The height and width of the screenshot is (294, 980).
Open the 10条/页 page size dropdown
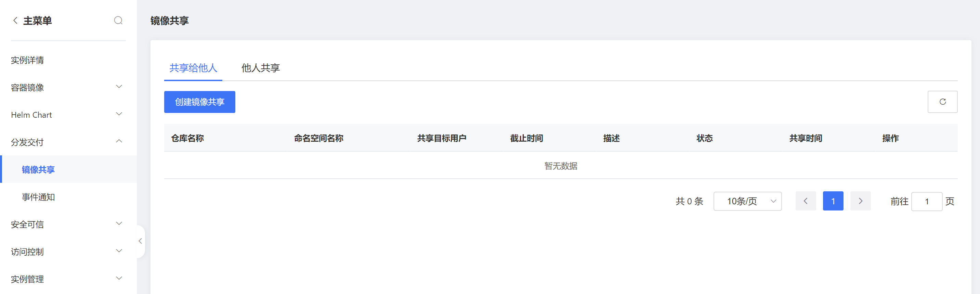coord(747,201)
